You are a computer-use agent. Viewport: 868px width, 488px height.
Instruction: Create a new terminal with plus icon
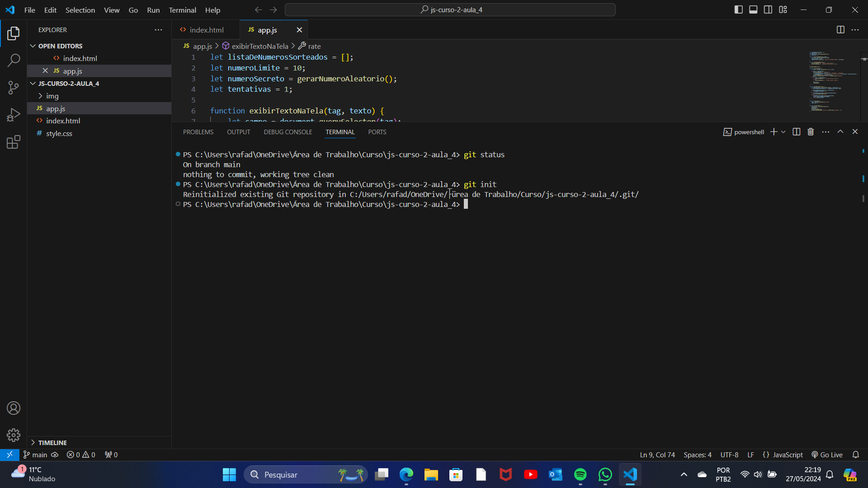coord(774,131)
